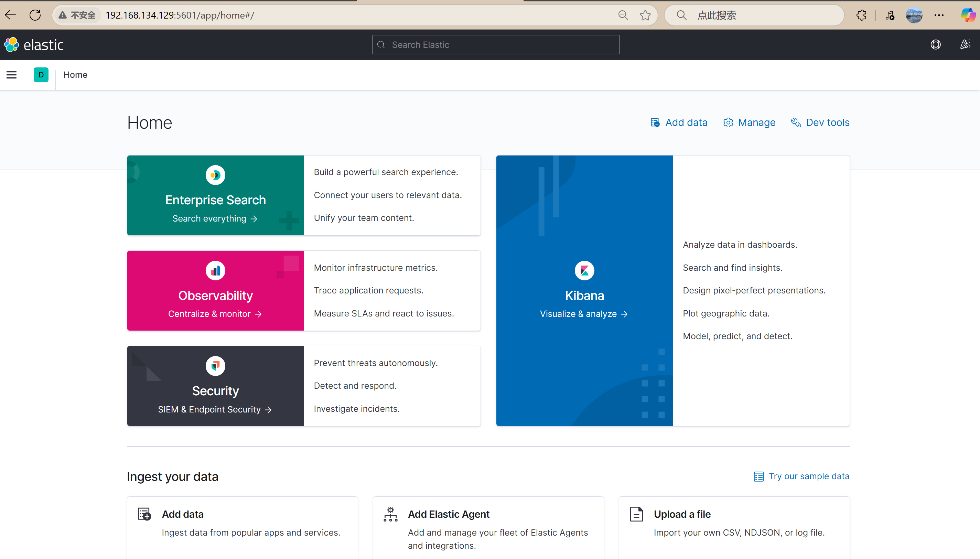Open SIEM & Endpoint Security link

215,409
